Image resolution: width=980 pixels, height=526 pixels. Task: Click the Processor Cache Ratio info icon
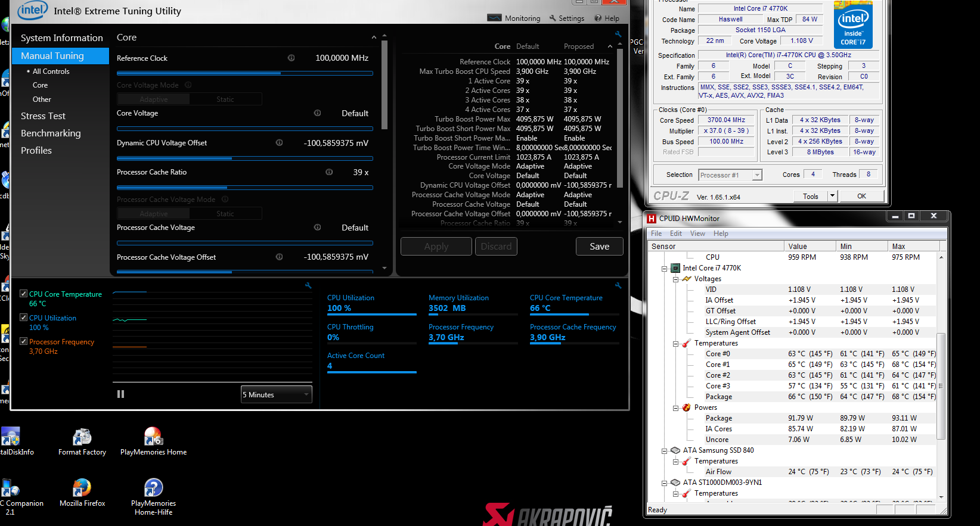point(329,172)
